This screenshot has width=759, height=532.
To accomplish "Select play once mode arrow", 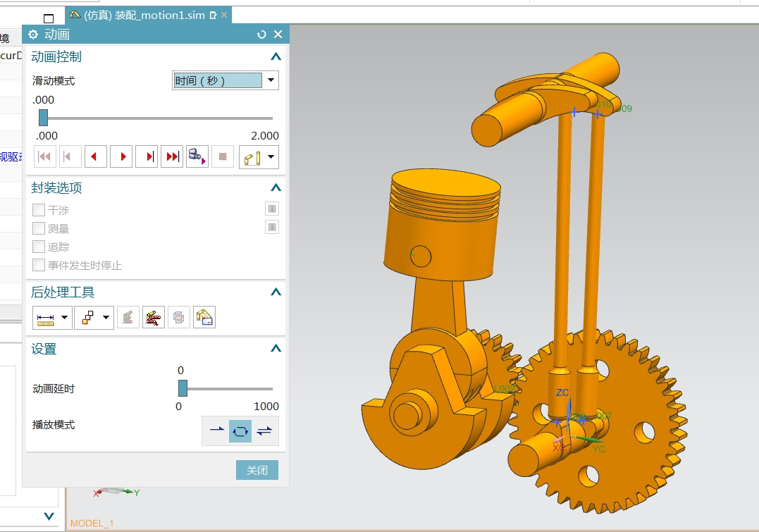I will pos(216,430).
